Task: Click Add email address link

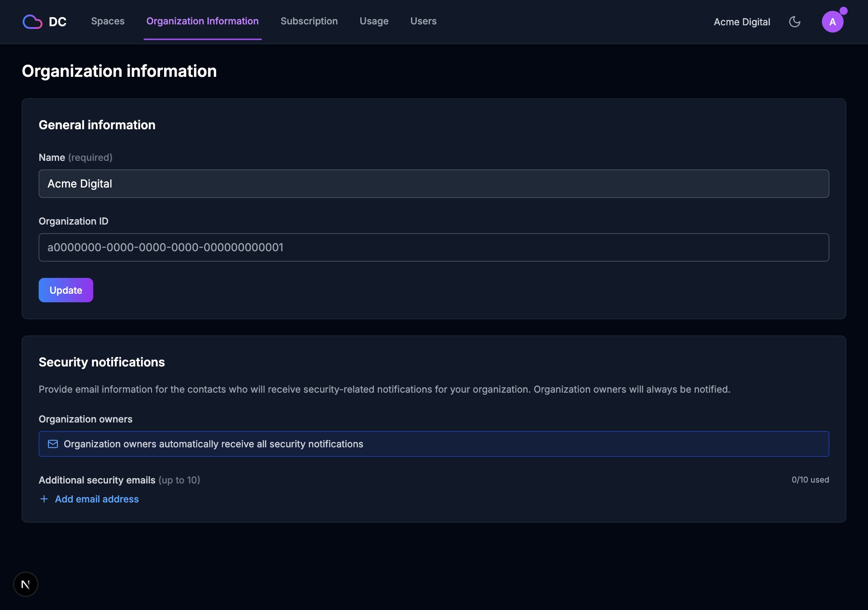Action: click(x=97, y=499)
